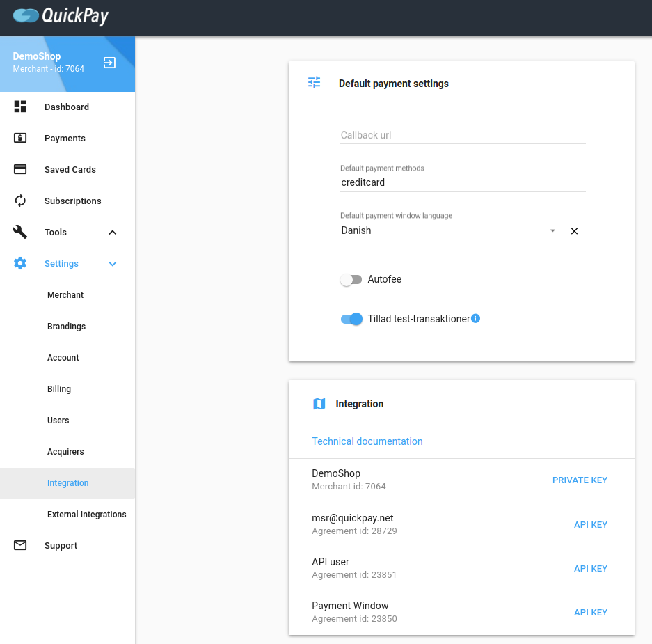Clear the Danish language selection
Viewport: 652px width, 644px height.
tap(574, 231)
